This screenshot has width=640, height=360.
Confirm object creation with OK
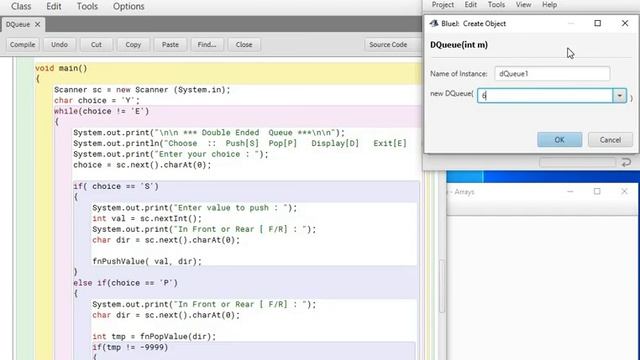click(x=560, y=140)
